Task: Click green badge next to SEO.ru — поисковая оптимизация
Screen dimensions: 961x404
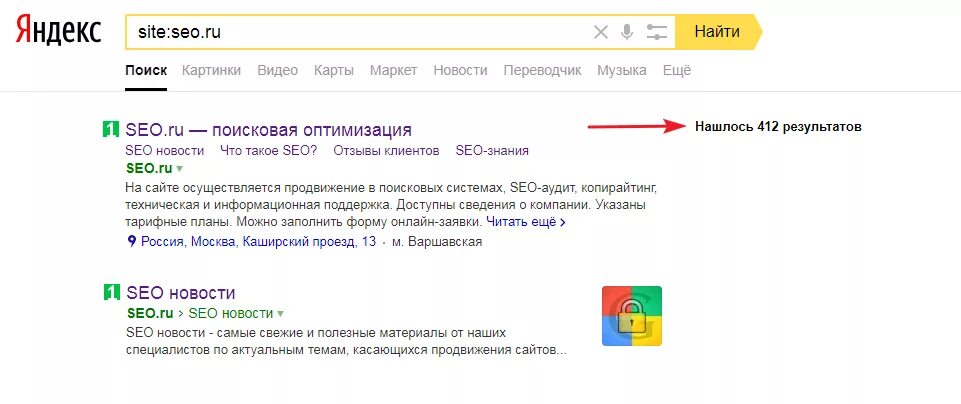Action: [x=110, y=129]
